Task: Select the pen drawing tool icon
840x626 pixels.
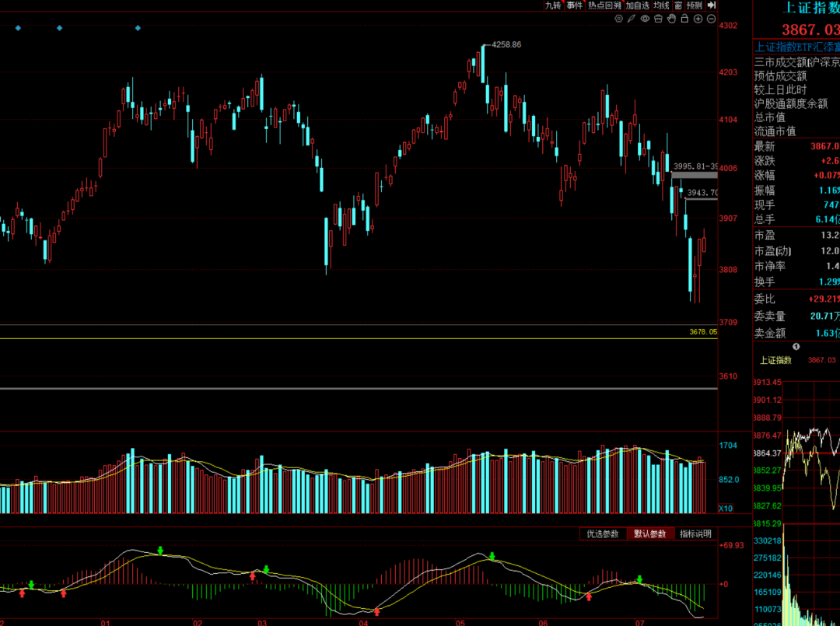Action: (632, 19)
